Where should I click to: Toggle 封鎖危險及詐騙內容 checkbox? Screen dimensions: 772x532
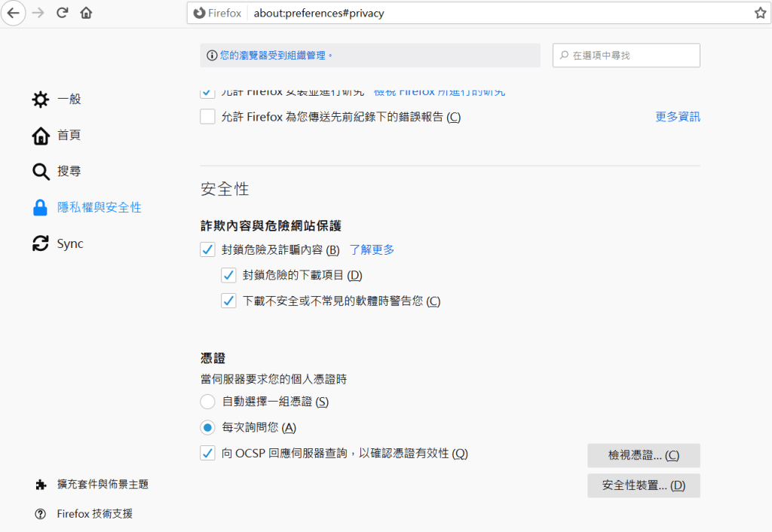pyautogui.click(x=207, y=249)
